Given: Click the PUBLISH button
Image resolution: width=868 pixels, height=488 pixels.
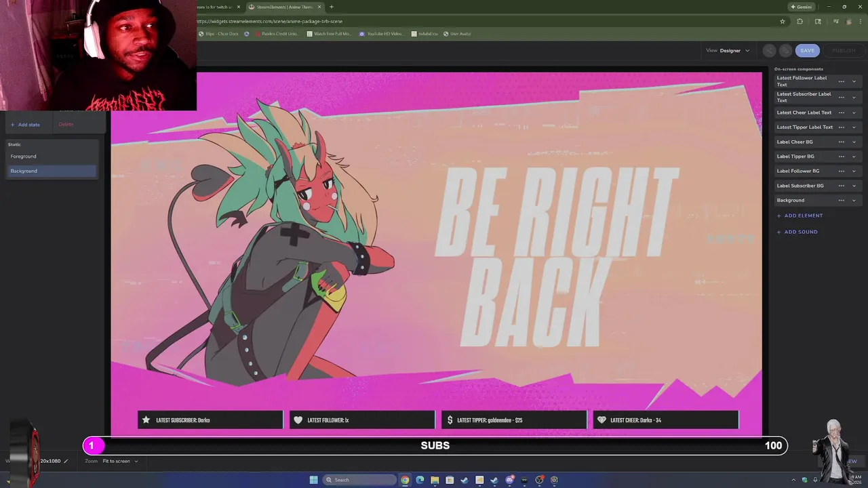Looking at the screenshot, I should [844, 50].
